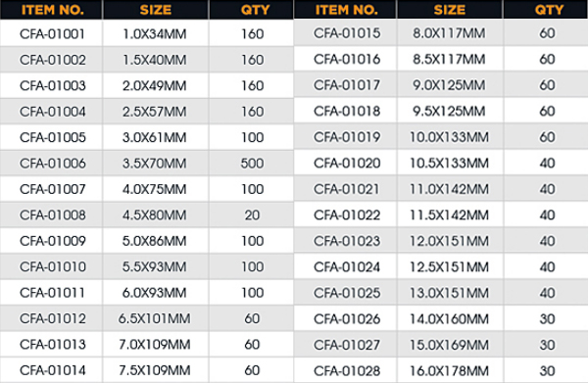Image resolution: width=588 pixels, height=383 pixels.
Task: Select the 16.0X178MM size cell
Action: click(x=449, y=371)
